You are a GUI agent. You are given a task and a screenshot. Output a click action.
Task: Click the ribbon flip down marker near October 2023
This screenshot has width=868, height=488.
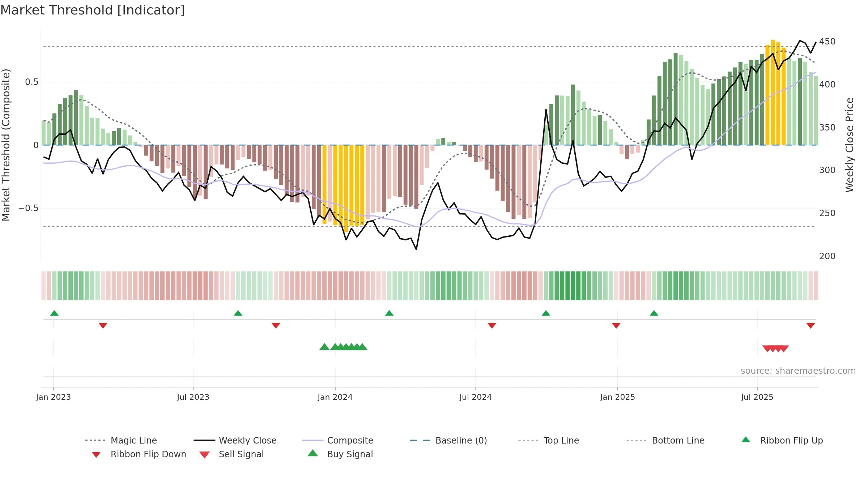(276, 326)
